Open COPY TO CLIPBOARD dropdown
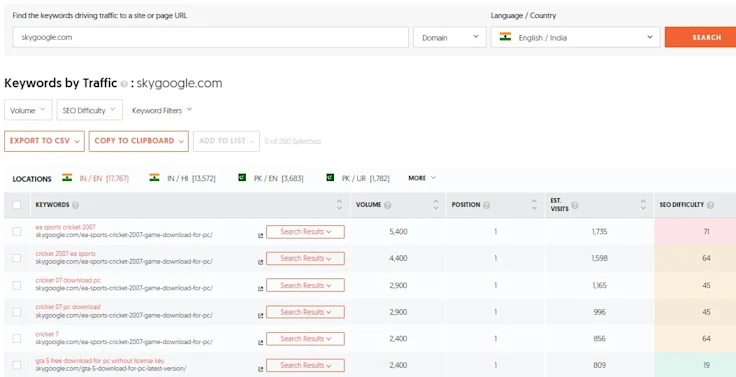 click(138, 141)
